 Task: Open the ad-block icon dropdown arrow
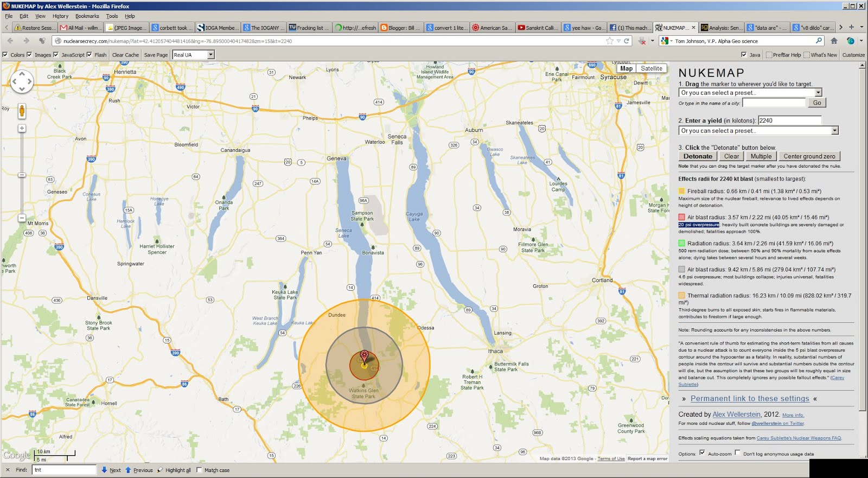[x=653, y=41]
